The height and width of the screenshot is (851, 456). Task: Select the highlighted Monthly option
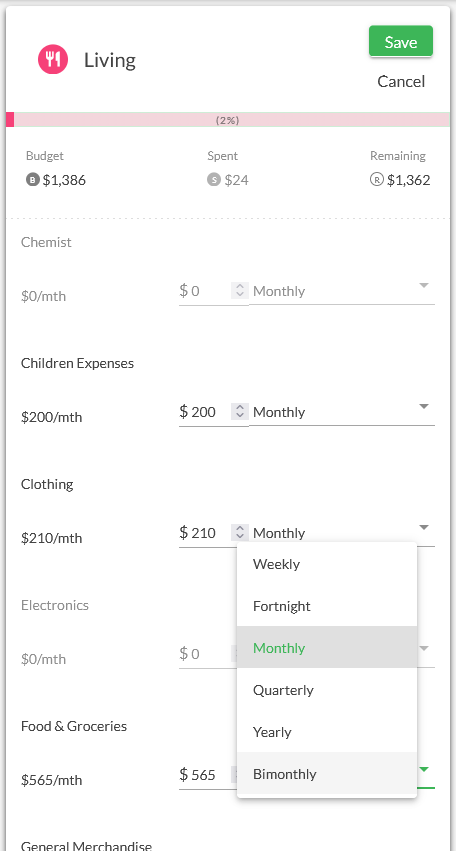pos(327,647)
